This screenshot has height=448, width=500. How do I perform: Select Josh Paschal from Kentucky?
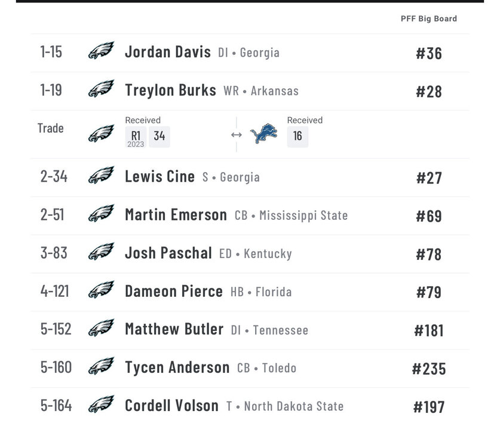(168, 253)
